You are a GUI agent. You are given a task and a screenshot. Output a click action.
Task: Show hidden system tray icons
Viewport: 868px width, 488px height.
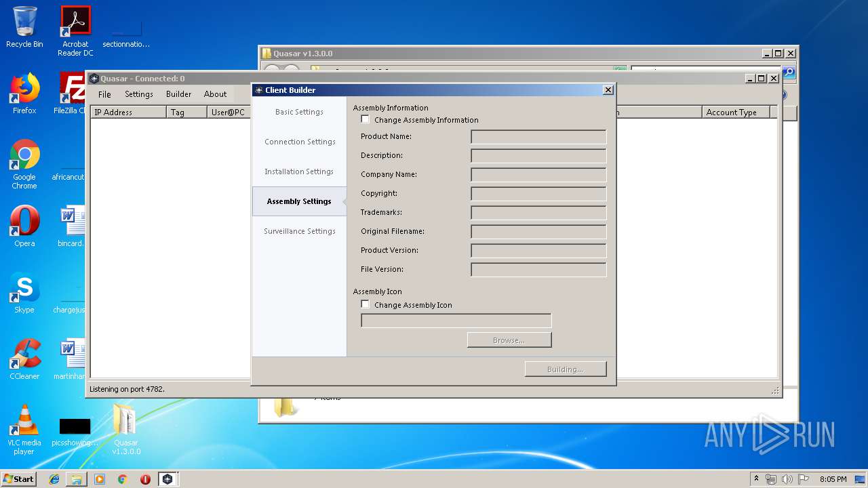(x=756, y=479)
